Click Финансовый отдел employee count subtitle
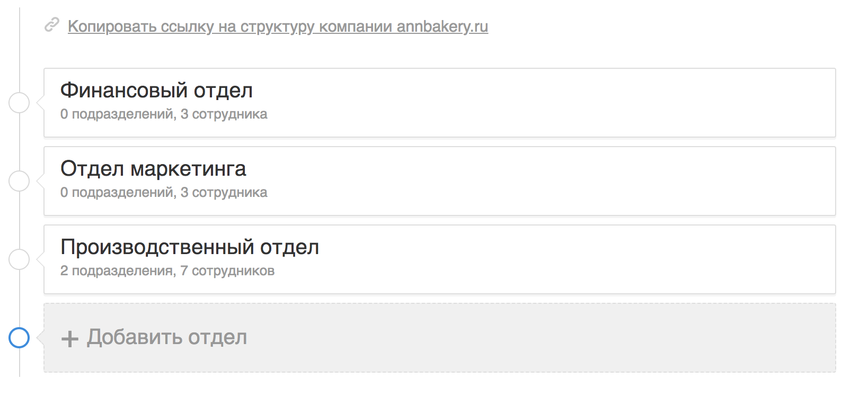 (x=164, y=114)
